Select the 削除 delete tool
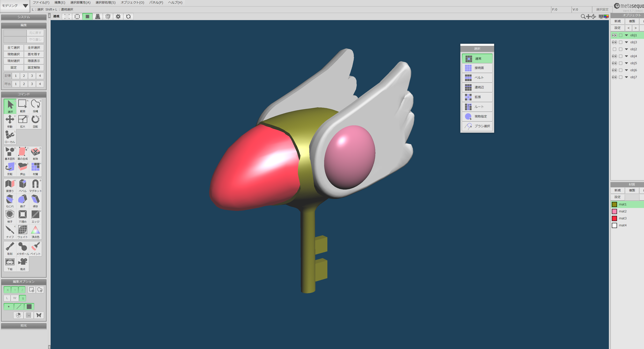Image resolution: width=644 pixels, height=349 pixels. pyautogui.click(x=35, y=153)
